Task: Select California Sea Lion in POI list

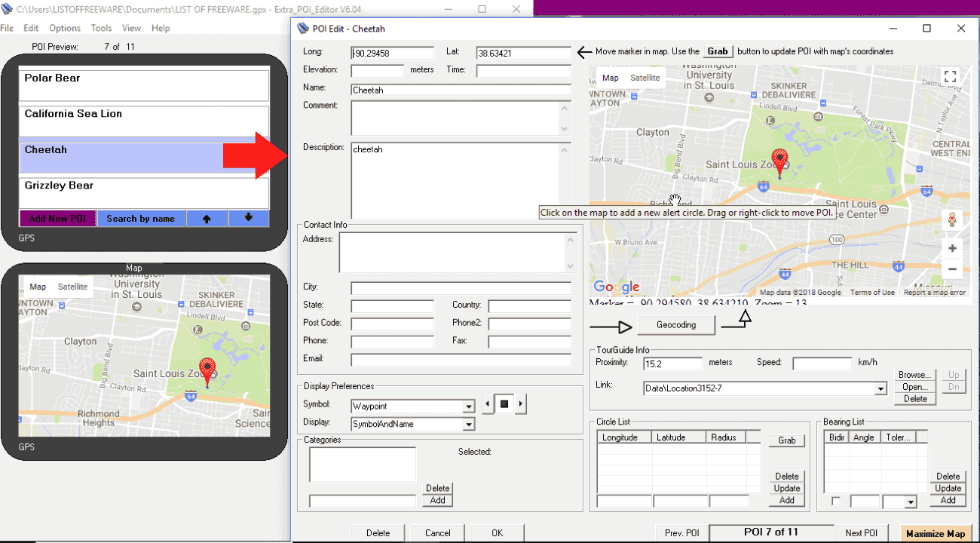Action: click(144, 121)
